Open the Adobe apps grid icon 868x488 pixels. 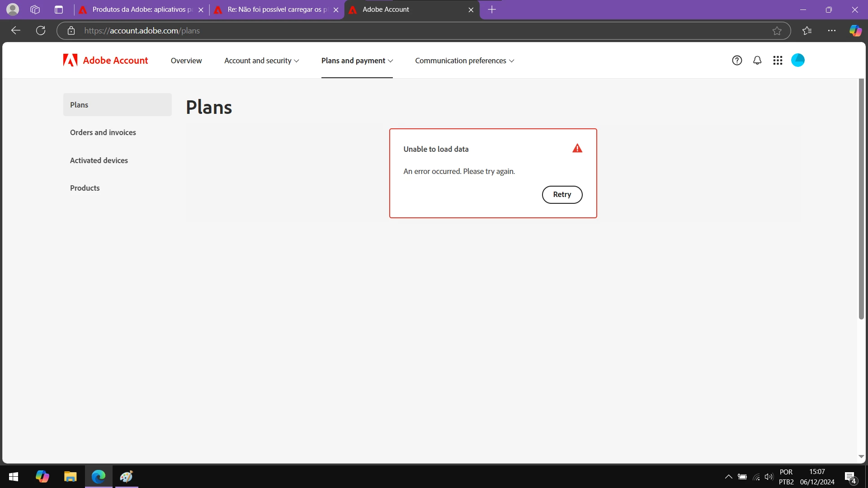pyautogui.click(x=778, y=61)
